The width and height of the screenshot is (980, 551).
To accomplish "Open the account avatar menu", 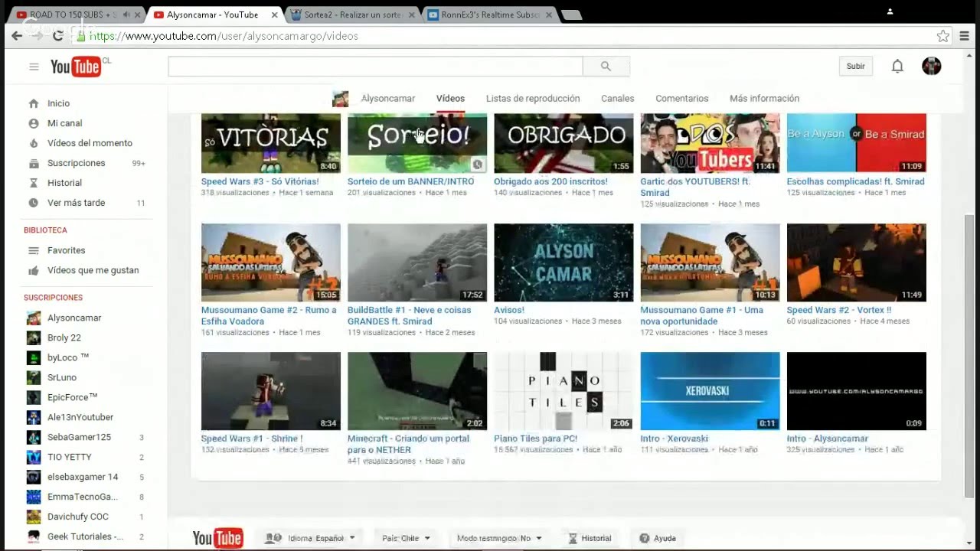I will pos(931,67).
